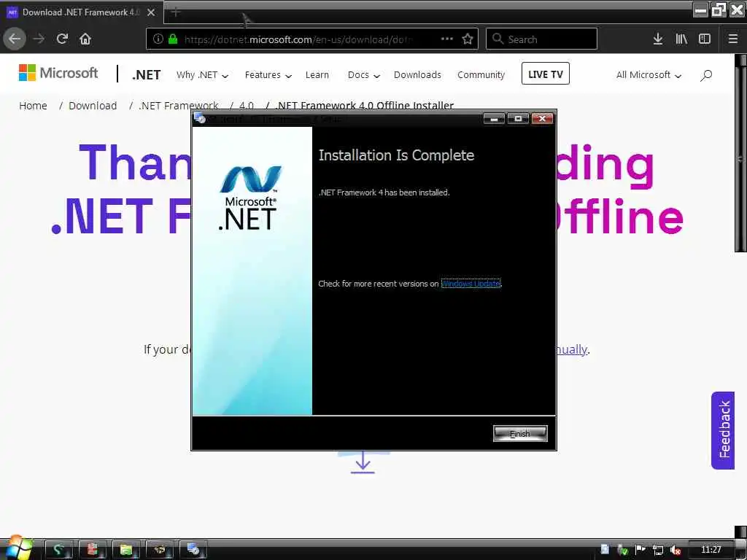Open the Feedback side tab
The width and height of the screenshot is (747, 560).
[723, 430]
